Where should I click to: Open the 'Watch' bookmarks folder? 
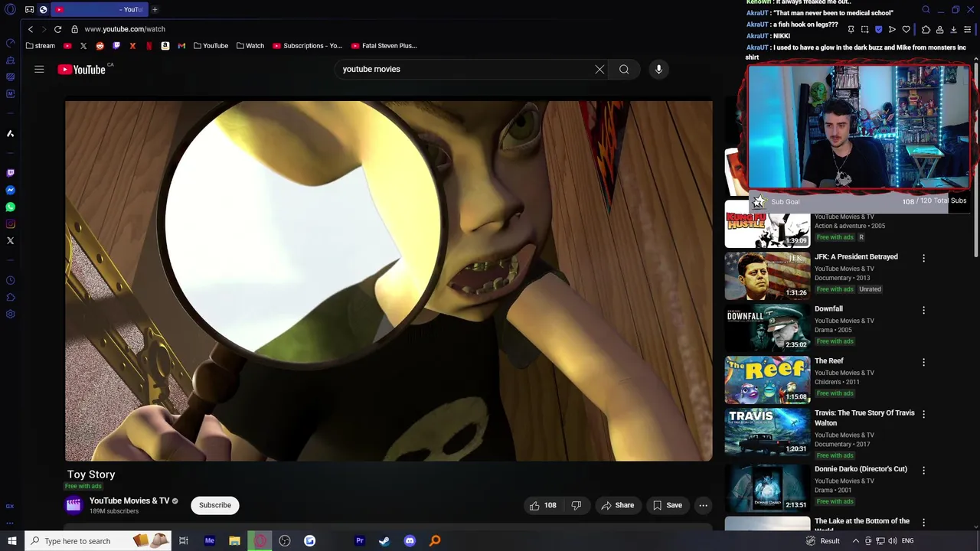tap(250, 46)
